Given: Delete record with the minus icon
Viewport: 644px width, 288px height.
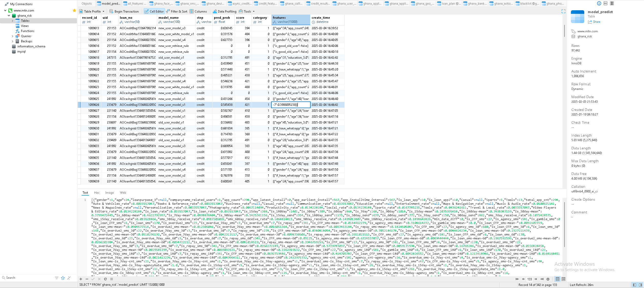Looking at the screenshot, I should pyautogui.click(x=87, y=279).
